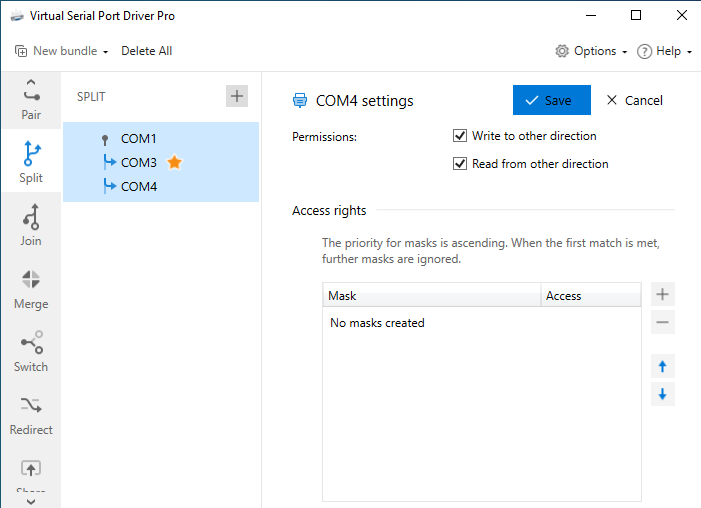The image size is (701, 508).
Task: Click the Virtual Serial Port Driver app icon
Action: (17, 16)
